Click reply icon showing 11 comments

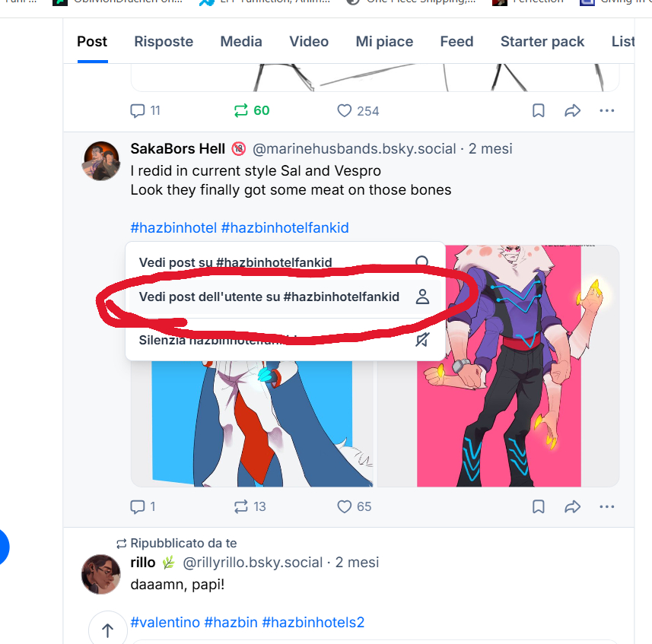[x=138, y=111]
